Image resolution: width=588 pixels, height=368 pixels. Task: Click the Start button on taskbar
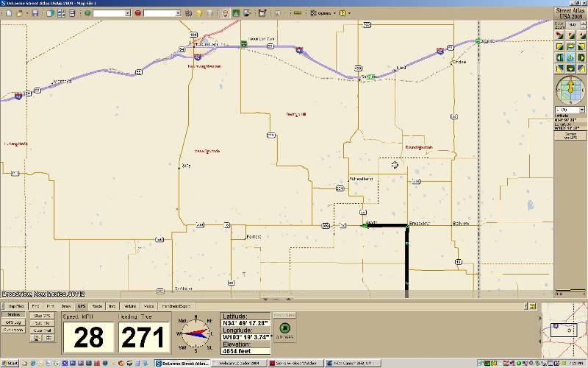tap(10, 363)
